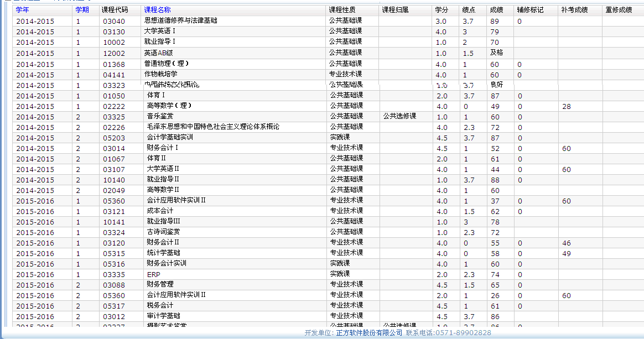The height and width of the screenshot is (339, 644).
Task: Click the 课程性质 column header
Action: click(342, 10)
